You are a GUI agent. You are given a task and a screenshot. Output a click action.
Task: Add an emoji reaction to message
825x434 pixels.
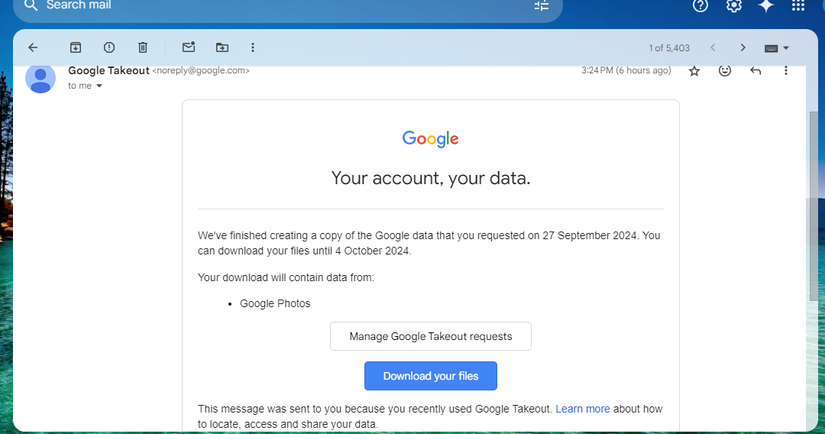725,71
